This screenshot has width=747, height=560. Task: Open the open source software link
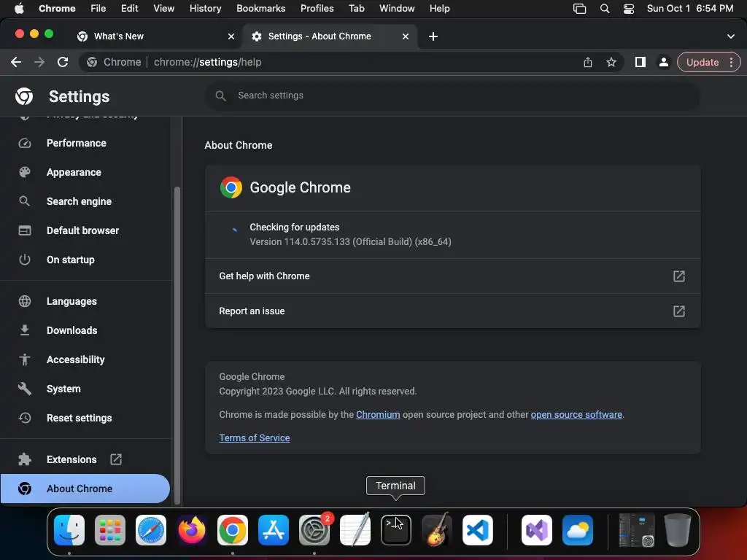coord(576,414)
